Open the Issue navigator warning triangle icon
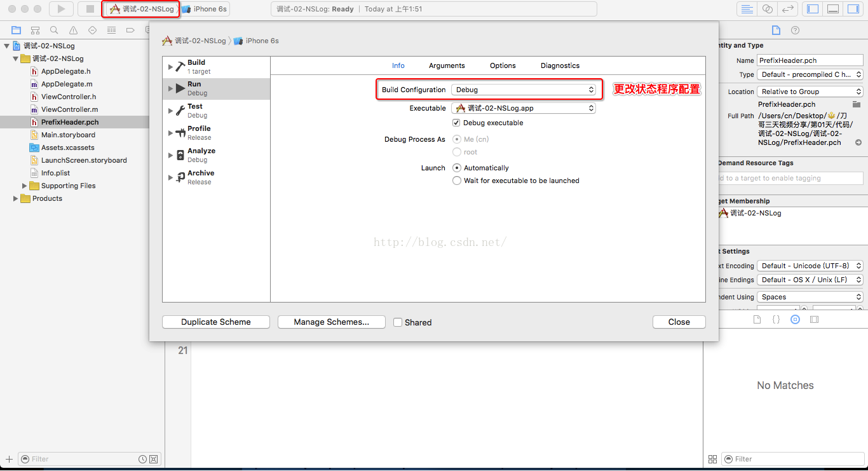Image resolution: width=868 pixels, height=471 pixels. click(x=74, y=30)
